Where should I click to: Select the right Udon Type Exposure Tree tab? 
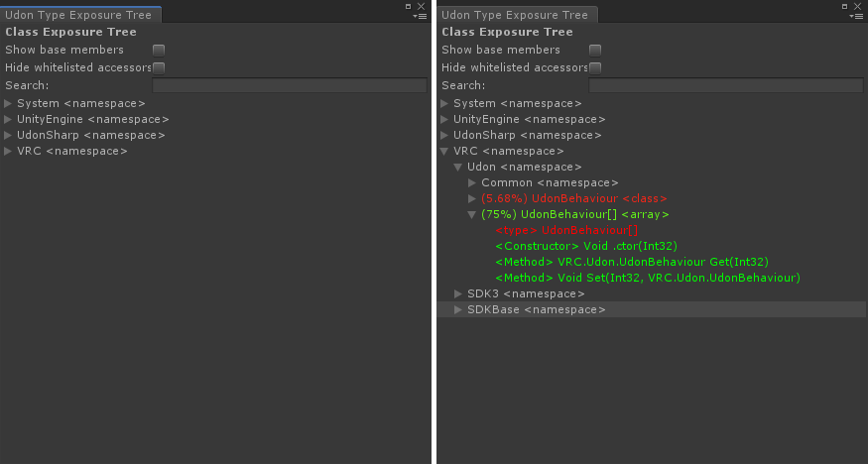click(515, 15)
